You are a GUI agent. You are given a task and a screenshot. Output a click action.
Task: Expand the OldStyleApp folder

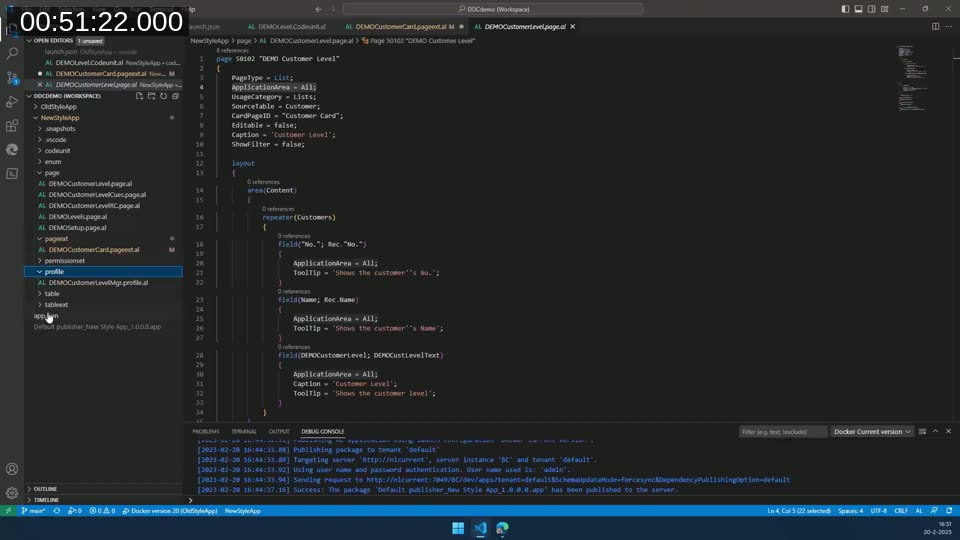[58, 107]
